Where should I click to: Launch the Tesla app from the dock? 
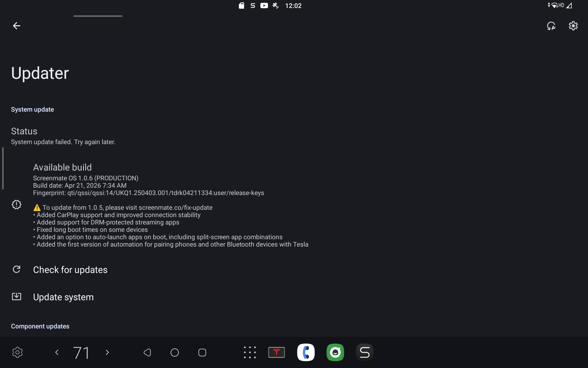pyautogui.click(x=277, y=352)
